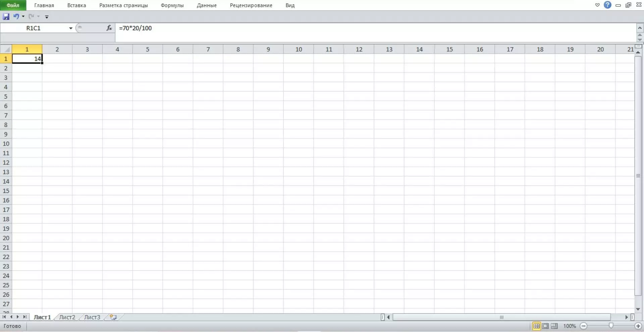The width and height of the screenshot is (644, 332).
Task: Click the Файл button
Action: pyautogui.click(x=13, y=5)
